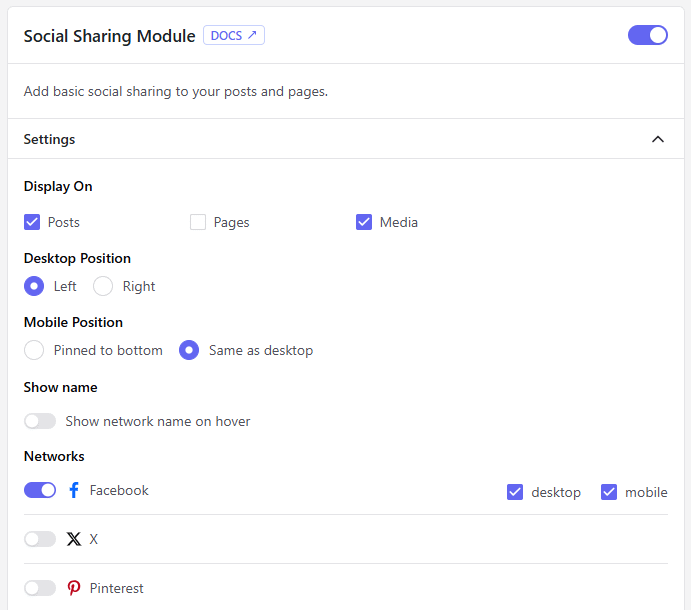Enable display on Pages checkbox
691x610 pixels.
(x=198, y=222)
